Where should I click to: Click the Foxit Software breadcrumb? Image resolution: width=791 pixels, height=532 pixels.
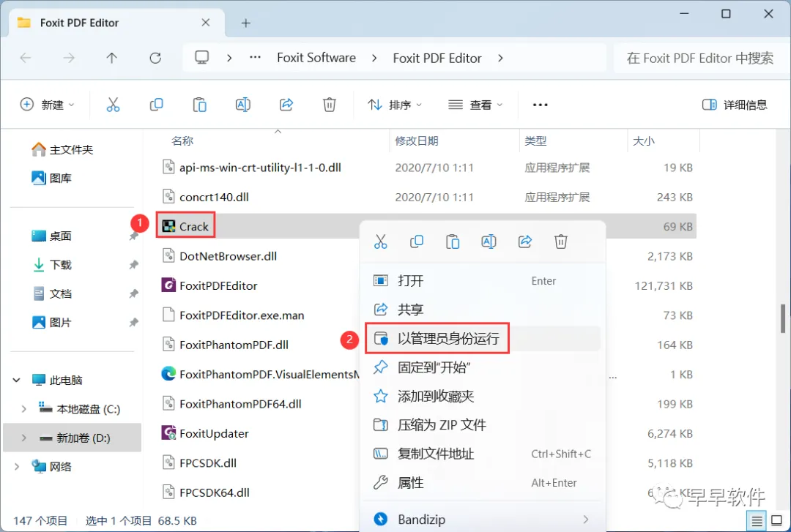pos(316,58)
